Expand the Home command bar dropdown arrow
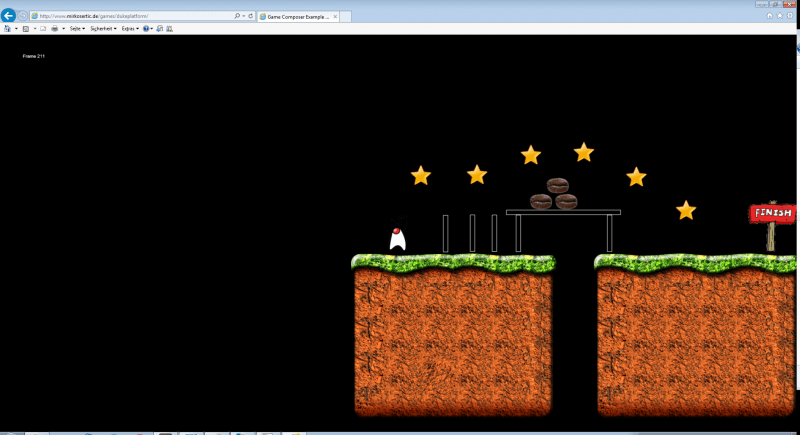 [16, 29]
